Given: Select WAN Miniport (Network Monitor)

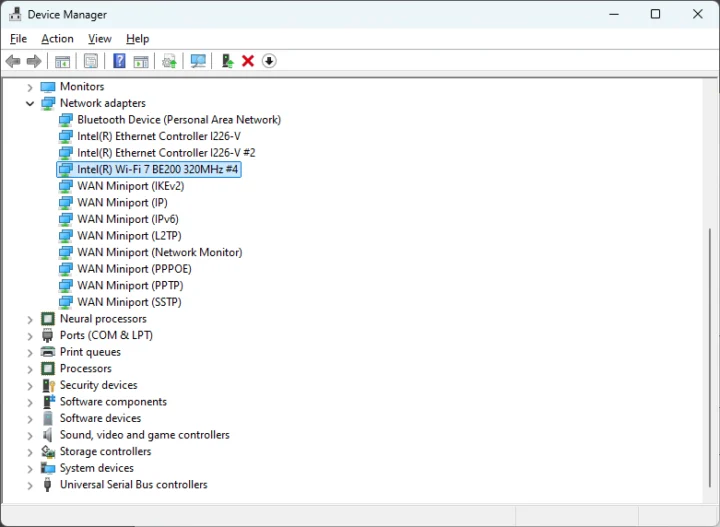Looking at the screenshot, I should coord(160,252).
